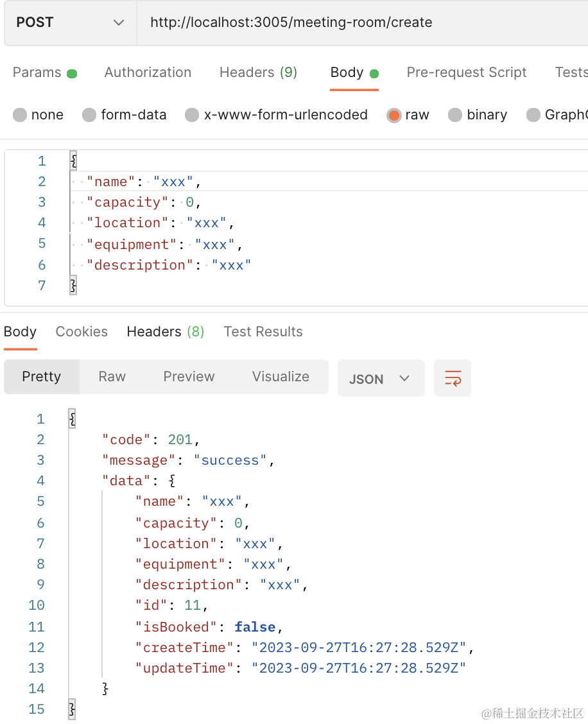Screen dimensions: 588x724
Task: Select the none body type radio
Action: click(20, 115)
